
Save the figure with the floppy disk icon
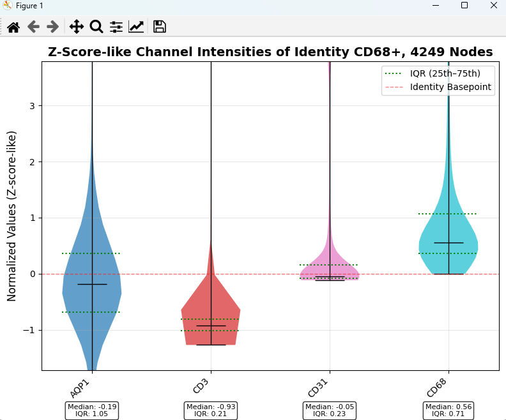pyautogui.click(x=160, y=27)
